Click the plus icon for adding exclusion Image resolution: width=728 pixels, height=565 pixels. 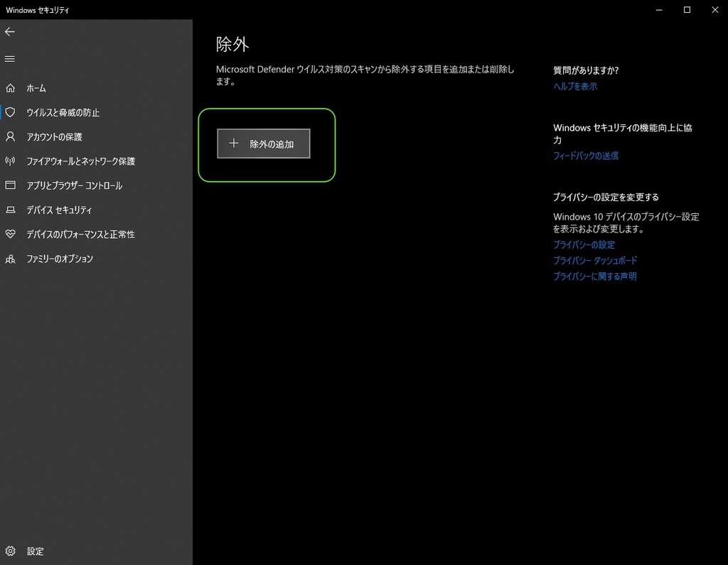[x=233, y=144]
